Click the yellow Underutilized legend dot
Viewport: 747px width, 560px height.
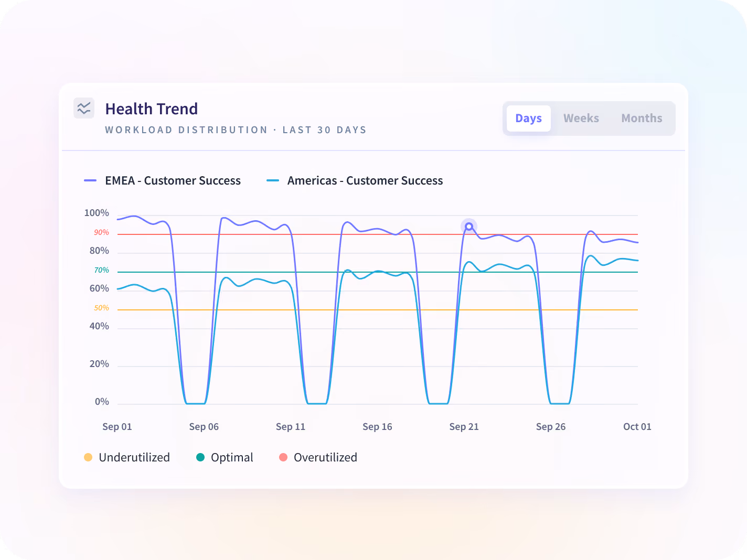tap(88, 457)
